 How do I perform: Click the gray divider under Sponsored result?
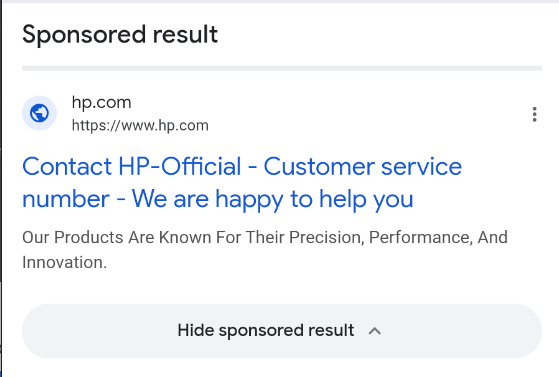point(282,68)
